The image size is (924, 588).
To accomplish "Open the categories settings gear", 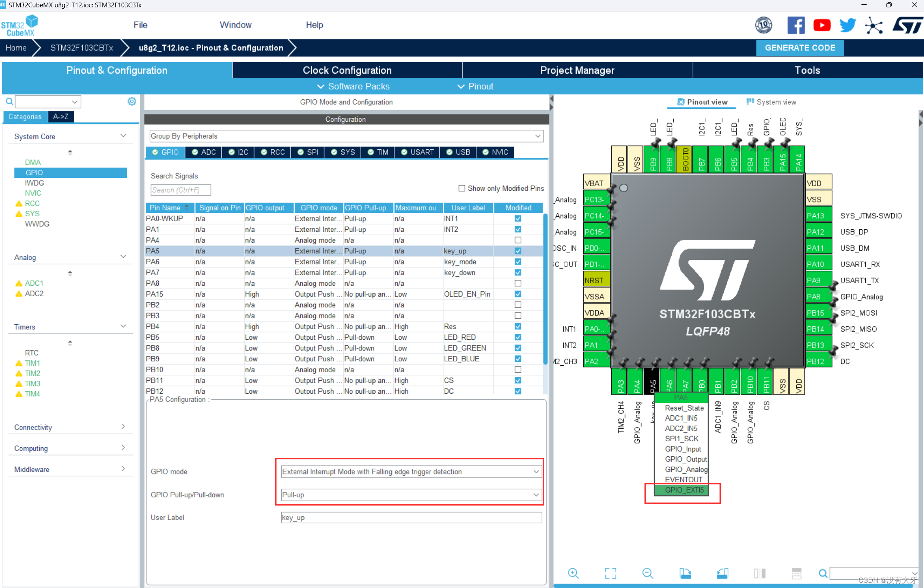I will [x=132, y=101].
